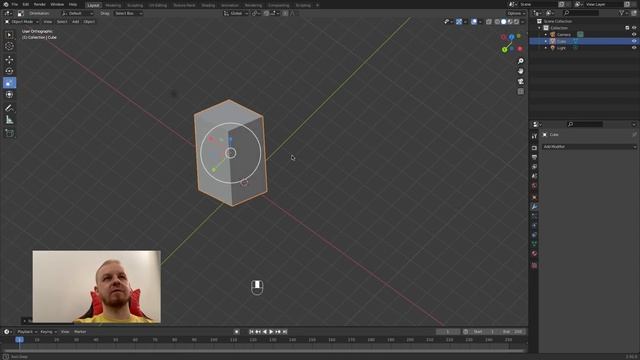Hide the Cube object via eye icon

click(x=634, y=41)
